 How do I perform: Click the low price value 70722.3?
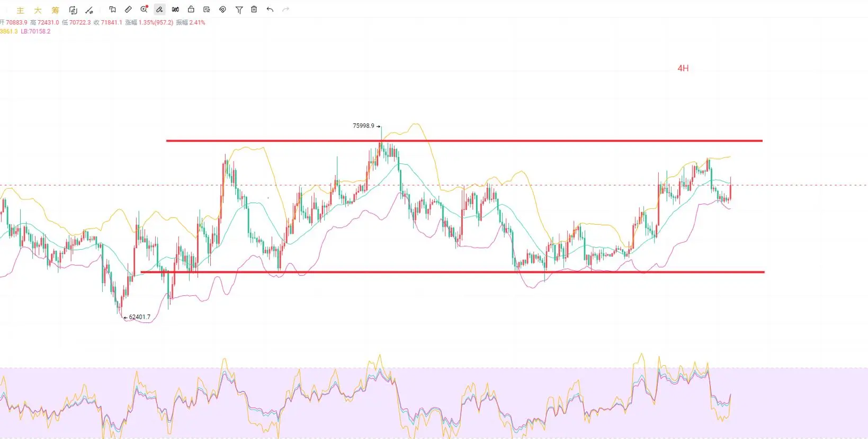pos(80,23)
